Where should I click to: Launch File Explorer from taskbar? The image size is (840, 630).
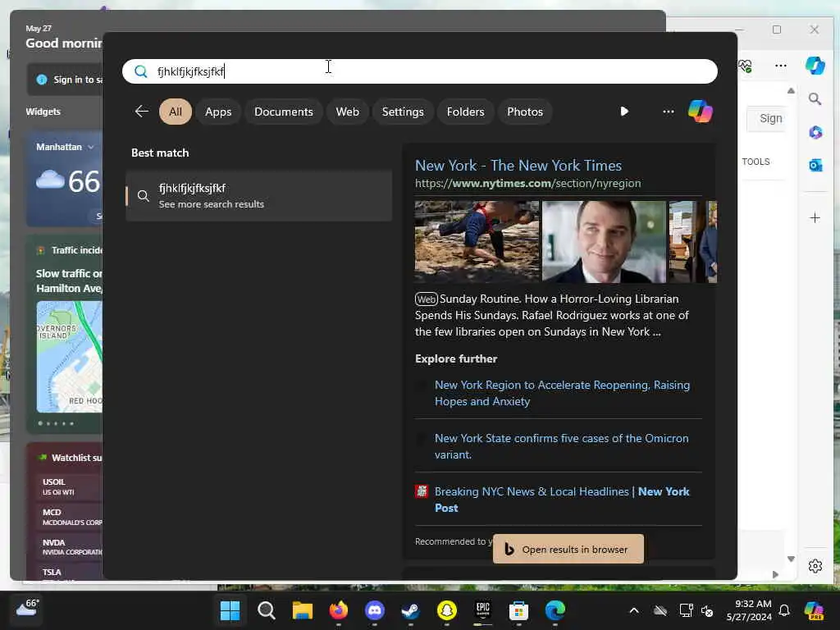tap(302, 610)
